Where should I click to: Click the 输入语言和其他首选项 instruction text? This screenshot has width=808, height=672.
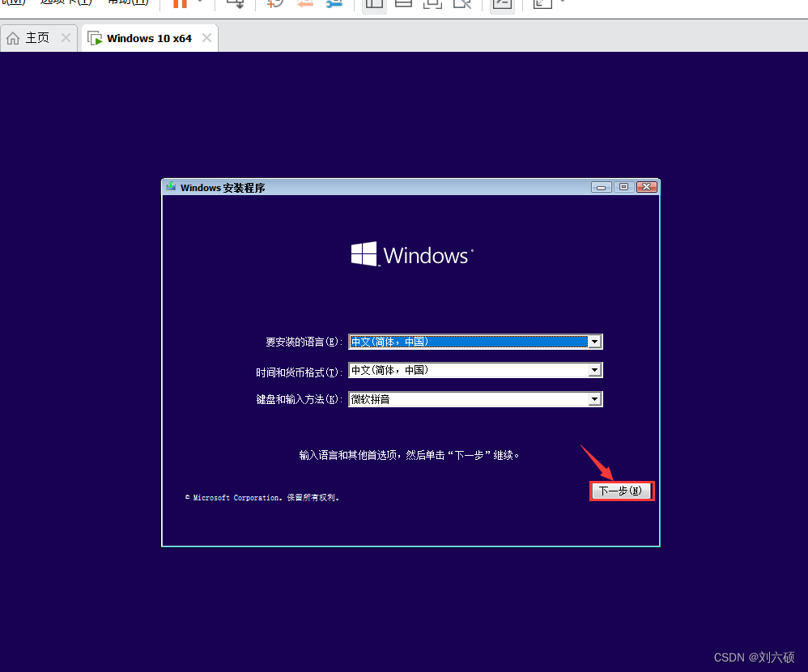tap(409, 455)
